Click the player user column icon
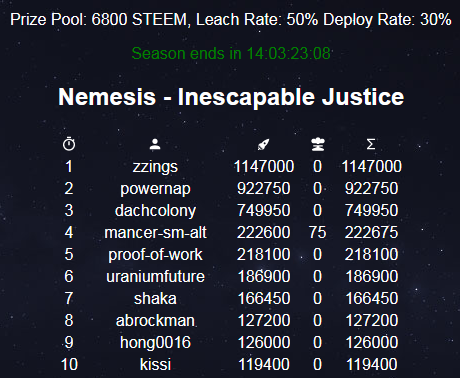The image size is (460, 378). (155, 144)
